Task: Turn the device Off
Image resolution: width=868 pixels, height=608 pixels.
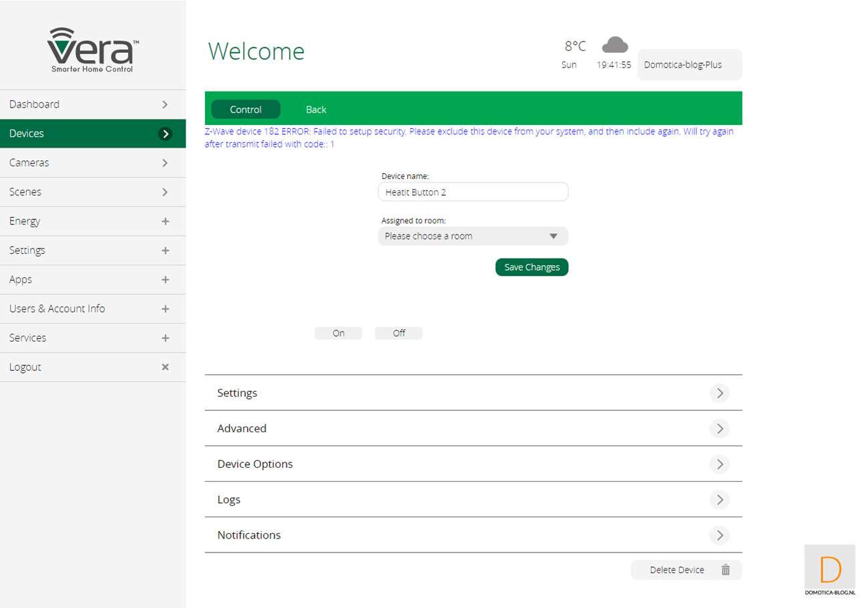Action: click(399, 333)
